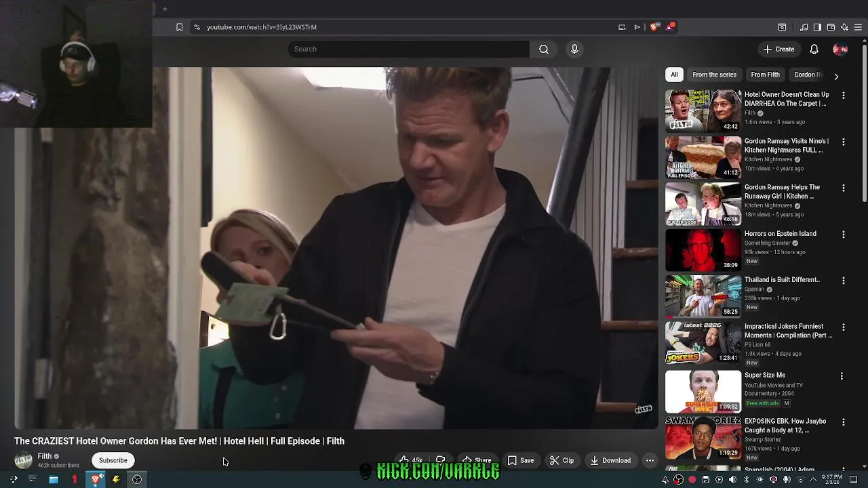Open Brave Playlist music note icon

[804, 27]
